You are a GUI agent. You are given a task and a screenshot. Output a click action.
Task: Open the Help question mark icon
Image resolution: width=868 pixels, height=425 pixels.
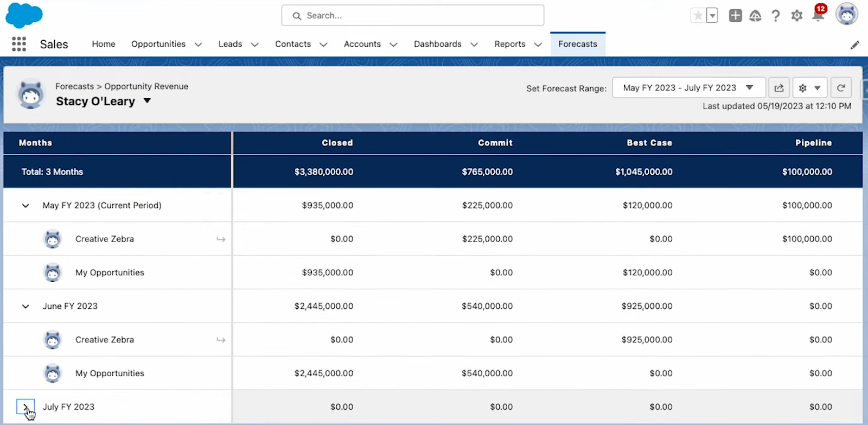coord(776,16)
